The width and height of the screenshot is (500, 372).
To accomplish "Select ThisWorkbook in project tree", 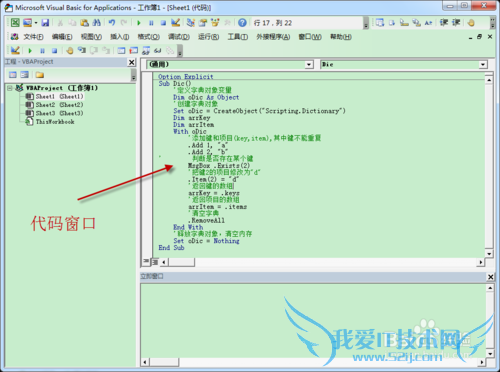I will [x=55, y=122].
